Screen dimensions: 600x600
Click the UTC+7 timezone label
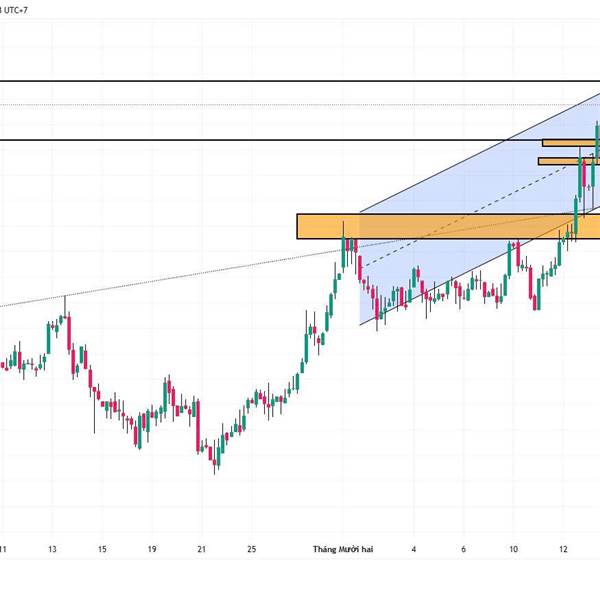point(15,10)
